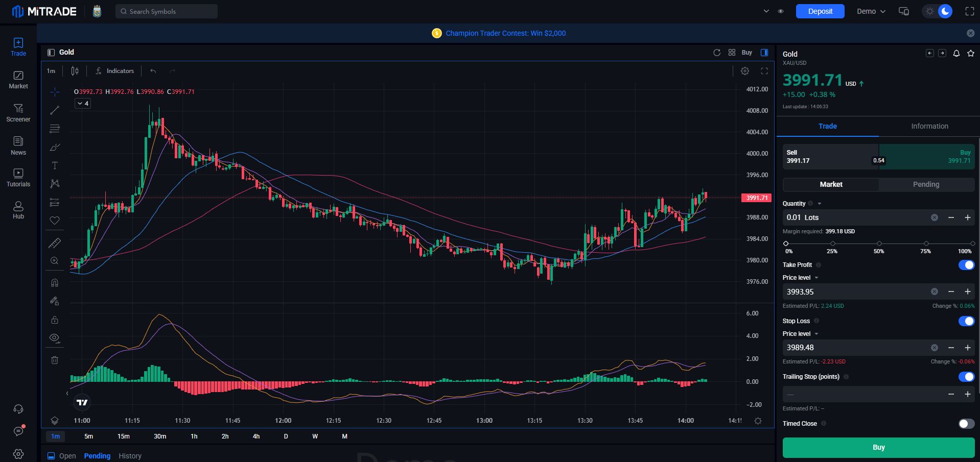Open the Hub from sidebar
The width and height of the screenshot is (980, 462).
[x=18, y=210]
